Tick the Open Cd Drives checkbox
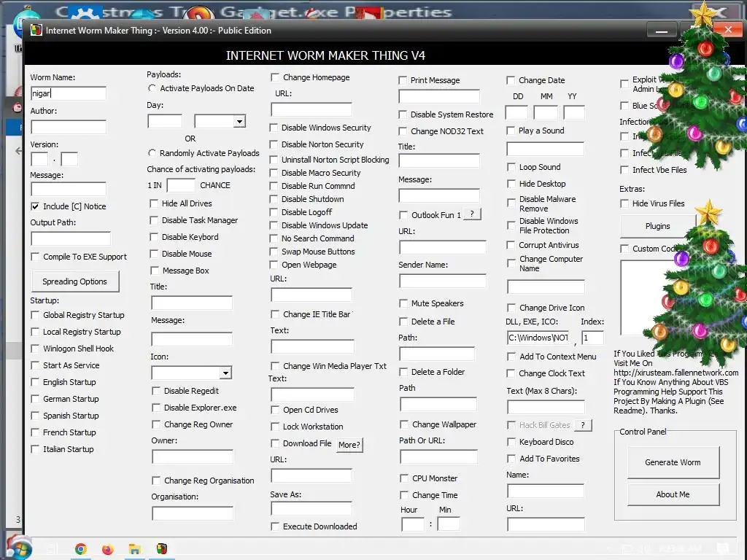Screen dimensions: 747x560 pos(275,410)
